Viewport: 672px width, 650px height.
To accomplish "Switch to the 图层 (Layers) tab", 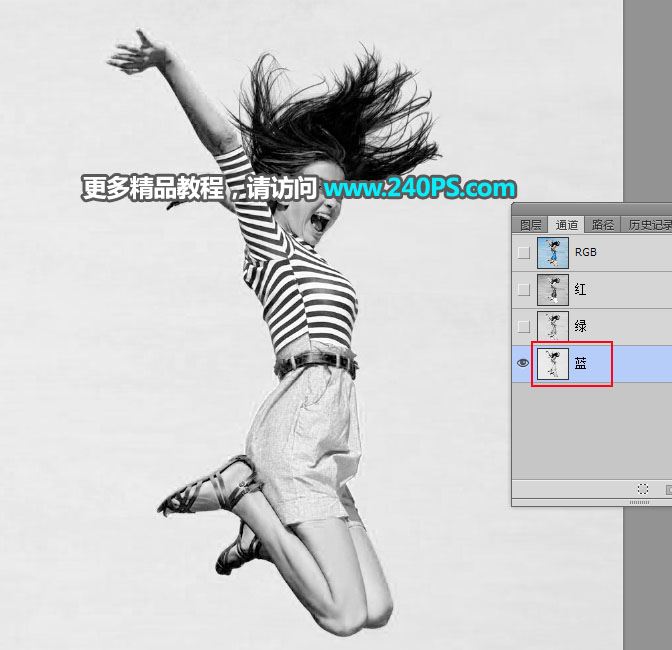I will click(x=531, y=225).
